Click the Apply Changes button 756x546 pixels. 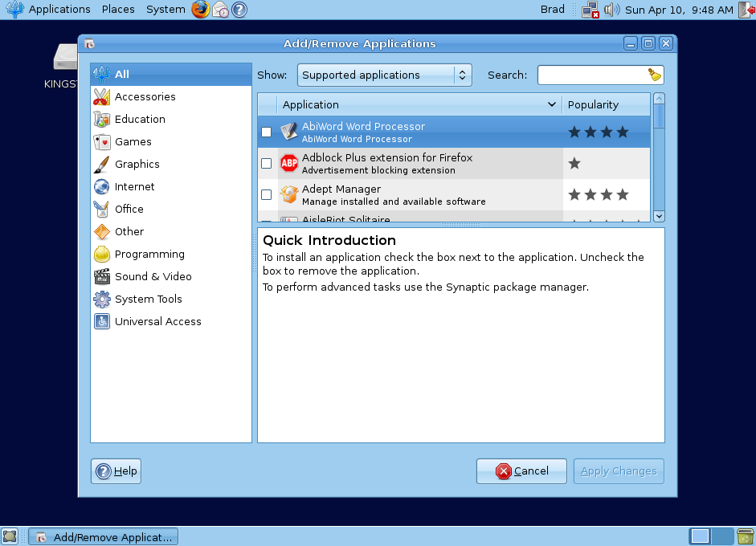pos(619,471)
